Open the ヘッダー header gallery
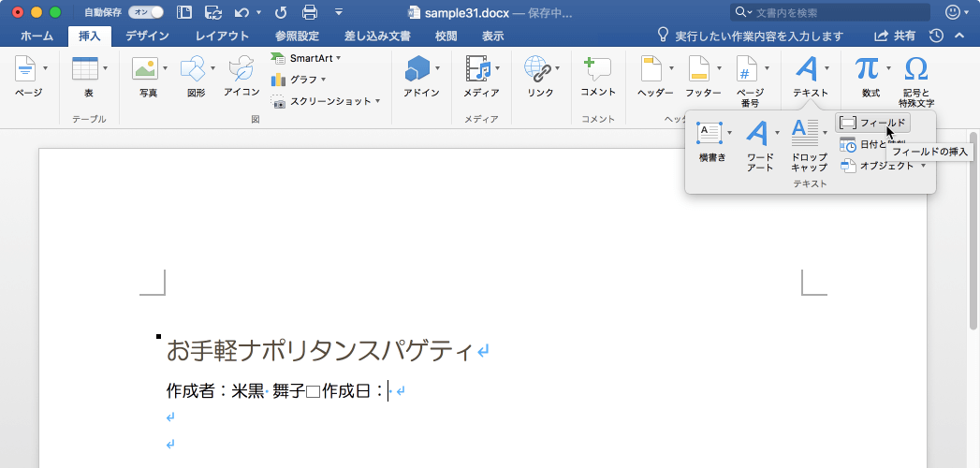 [x=655, y=77]
